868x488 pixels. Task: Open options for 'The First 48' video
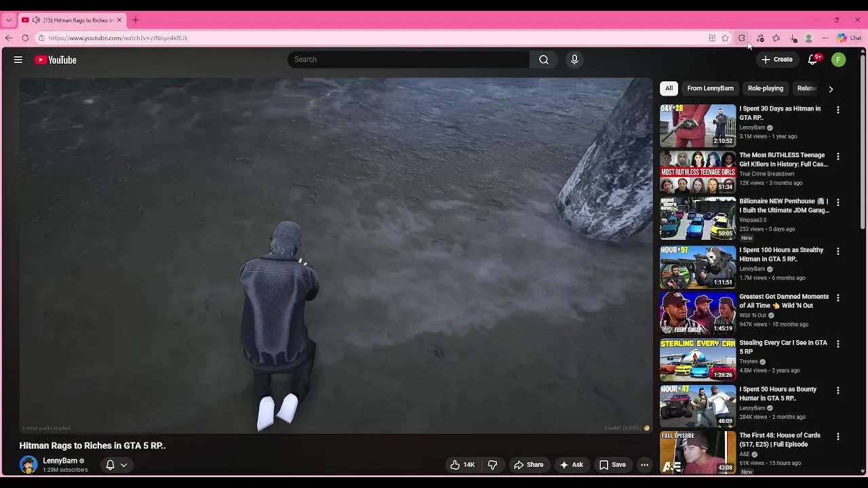(x=838, y=437)
